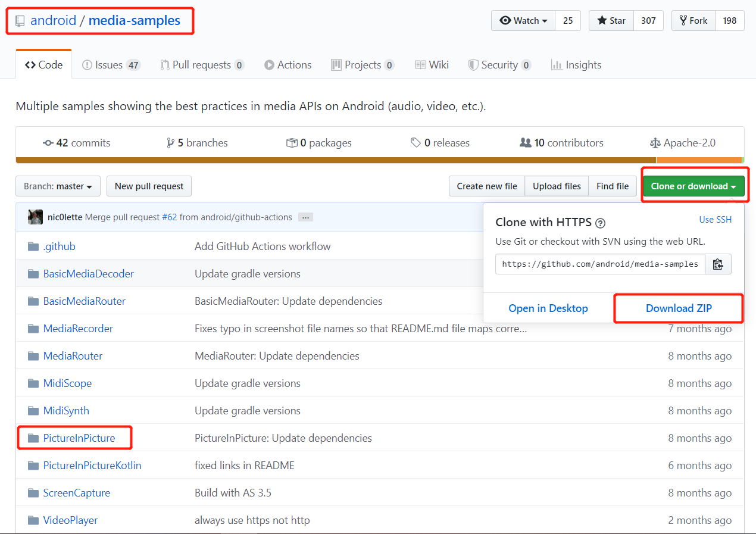
Task: Click Open in Desktop
Action: tap(548, 308)
